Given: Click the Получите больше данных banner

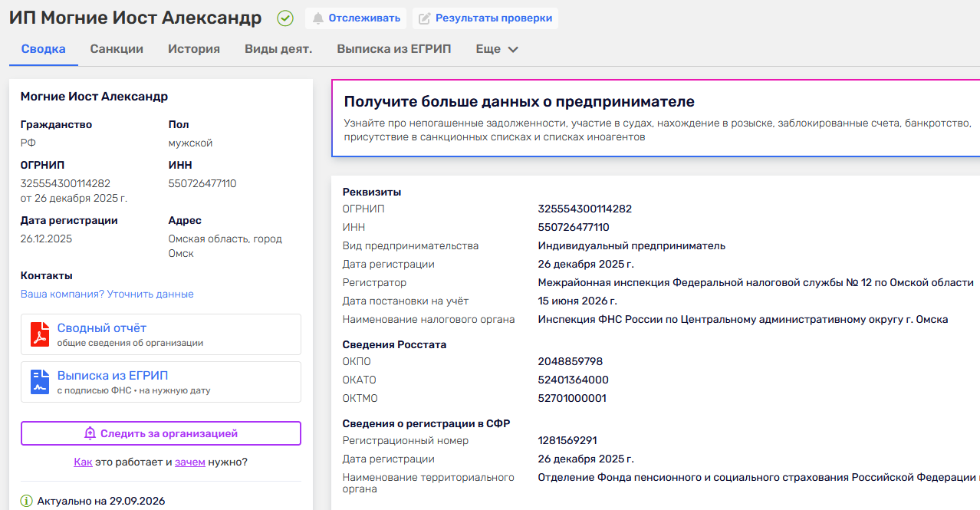Looking at the screenshot, I should 656,118.
